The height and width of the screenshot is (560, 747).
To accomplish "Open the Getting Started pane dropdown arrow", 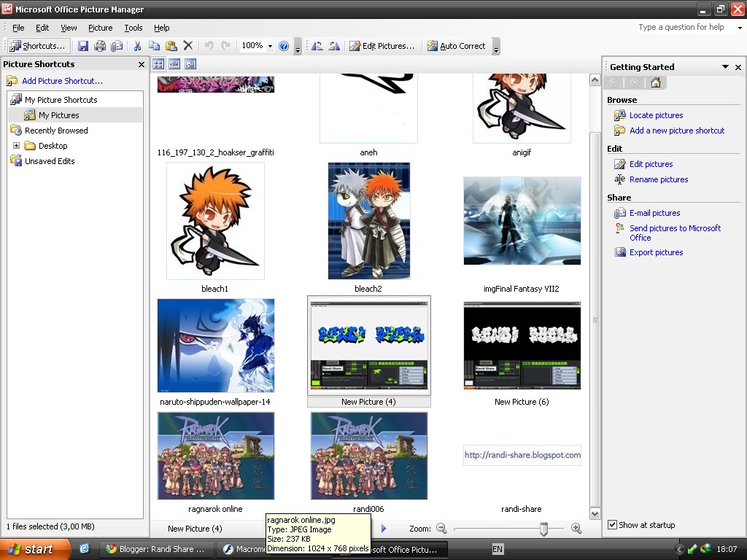I will pyautogui.click(x=725, y=67).
